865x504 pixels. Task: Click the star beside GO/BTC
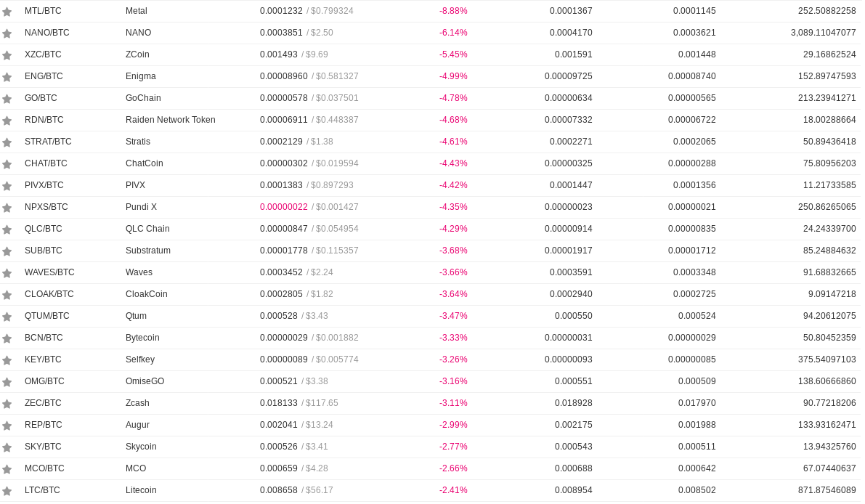point(7,99)
